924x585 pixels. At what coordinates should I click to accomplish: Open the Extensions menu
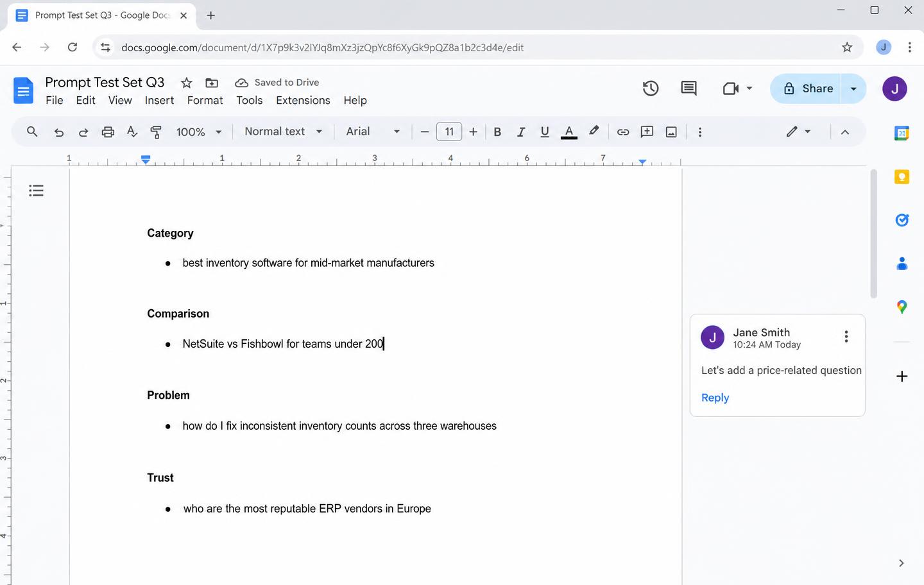click(x=303, y=101)
